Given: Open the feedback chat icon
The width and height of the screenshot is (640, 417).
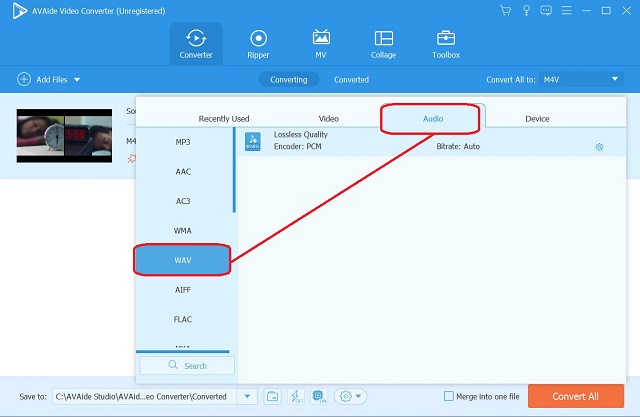Looking at the screenshot, I should coord(546,11).
